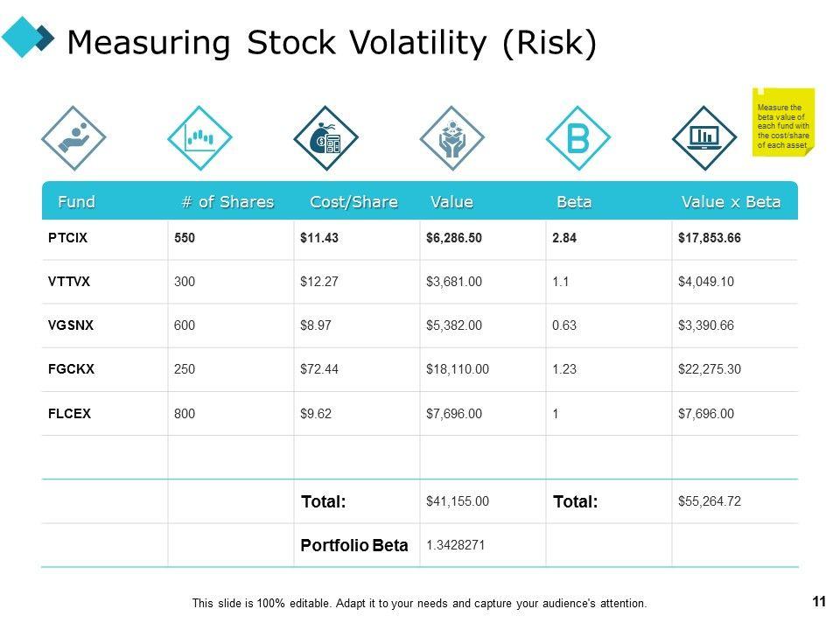
Task: Select the slide number 11
Action: coord(819,601)
